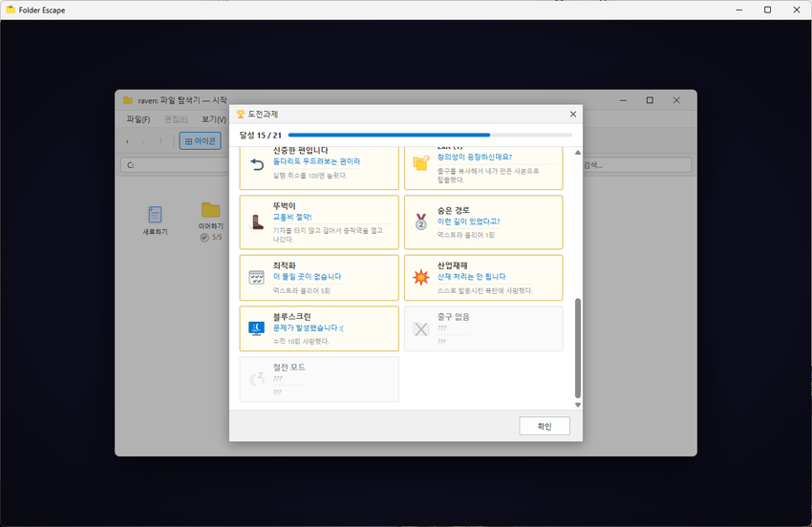812x527 pixels.
Task: Click the 더 줄일 곳이 없습니다 subtitle
Action: (x=307, y=277)
